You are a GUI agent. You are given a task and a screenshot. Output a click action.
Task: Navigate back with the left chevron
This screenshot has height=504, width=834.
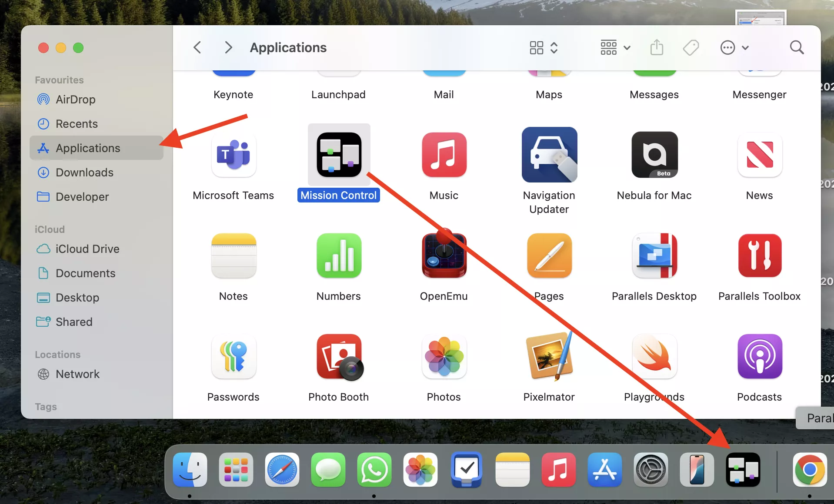coord(197,47)
